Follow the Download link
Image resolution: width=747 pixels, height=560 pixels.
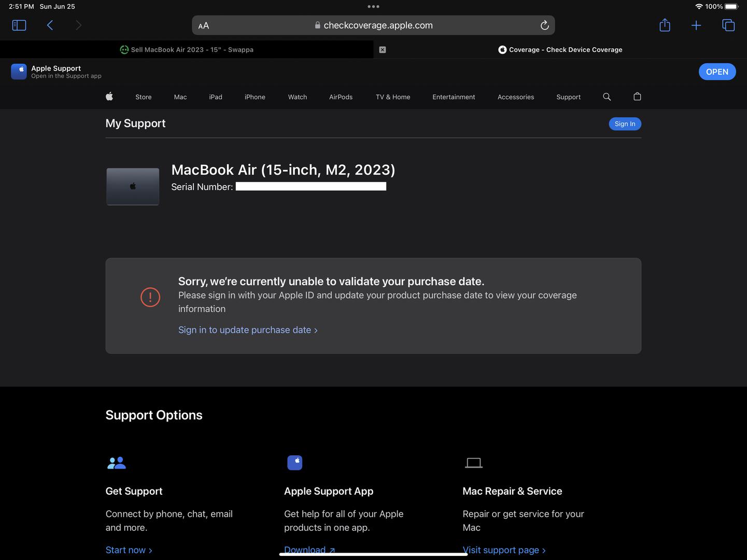tap(309, 550)
